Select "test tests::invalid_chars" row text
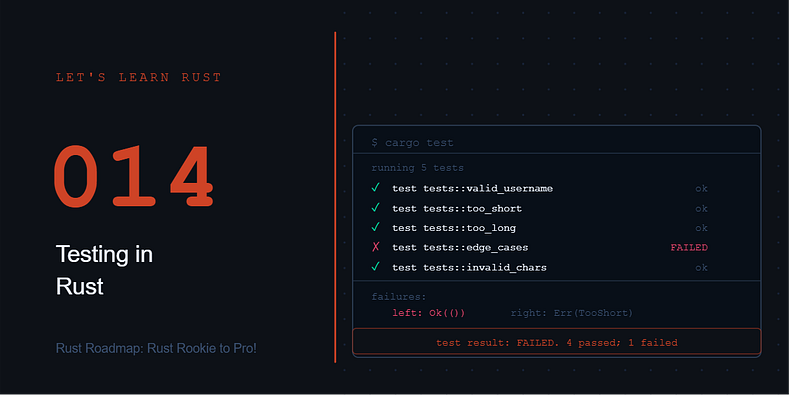Viewport: 800px width, 406px height. click(x=469, y=268)
